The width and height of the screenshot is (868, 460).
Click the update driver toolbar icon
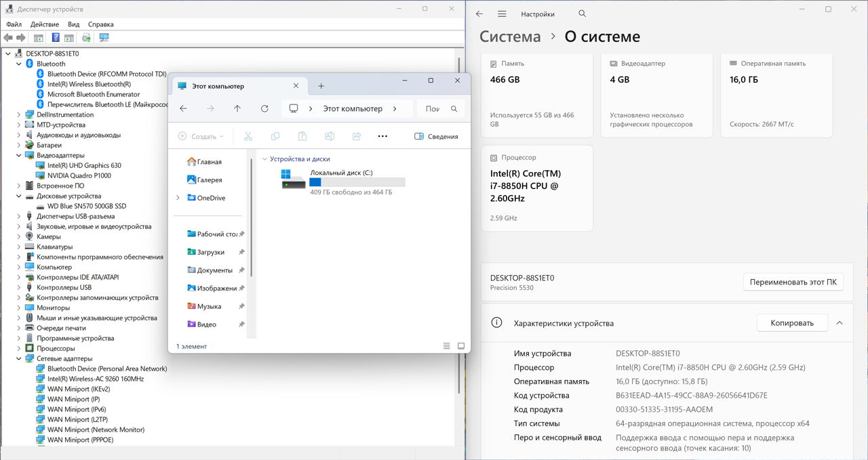[86, 38]
